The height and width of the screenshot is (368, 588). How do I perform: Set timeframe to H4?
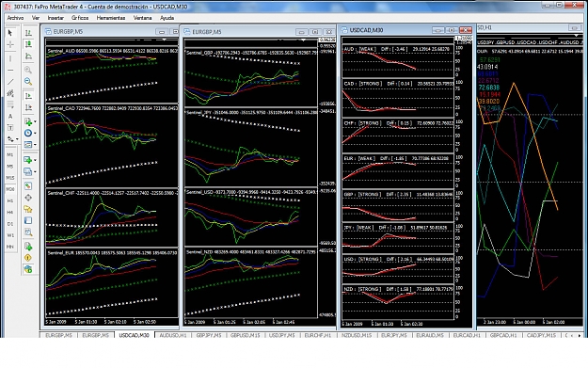pos(10,213)
